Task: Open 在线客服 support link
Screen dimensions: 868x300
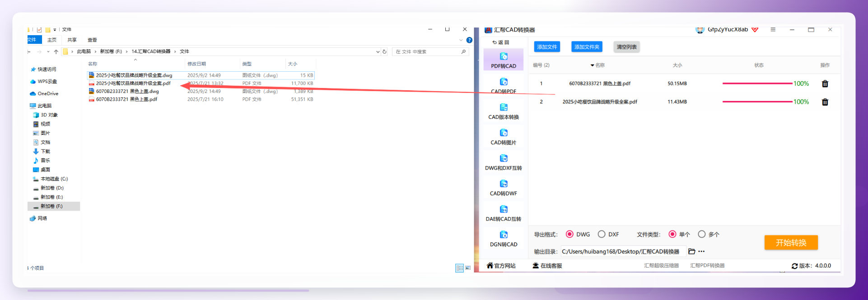Action: [547, 266]
